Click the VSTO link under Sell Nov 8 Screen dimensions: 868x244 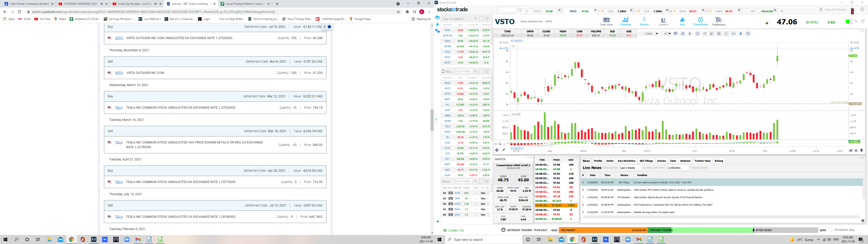119,73
